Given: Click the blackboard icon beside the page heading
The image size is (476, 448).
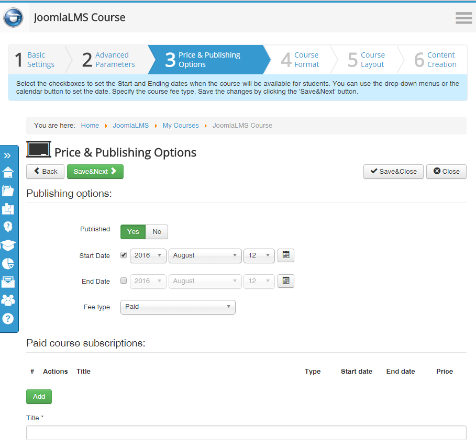Looking at the screenshot, I should click(39, 149).
